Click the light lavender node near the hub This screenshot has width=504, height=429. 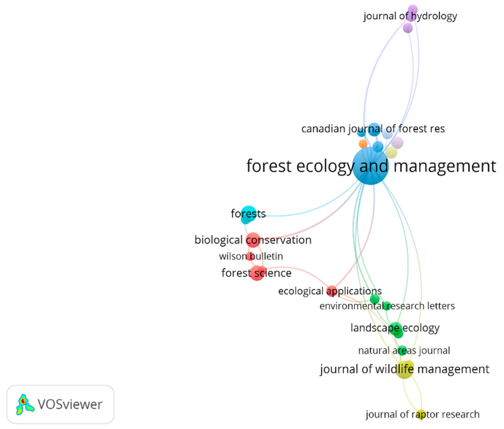tap(397, 143)
